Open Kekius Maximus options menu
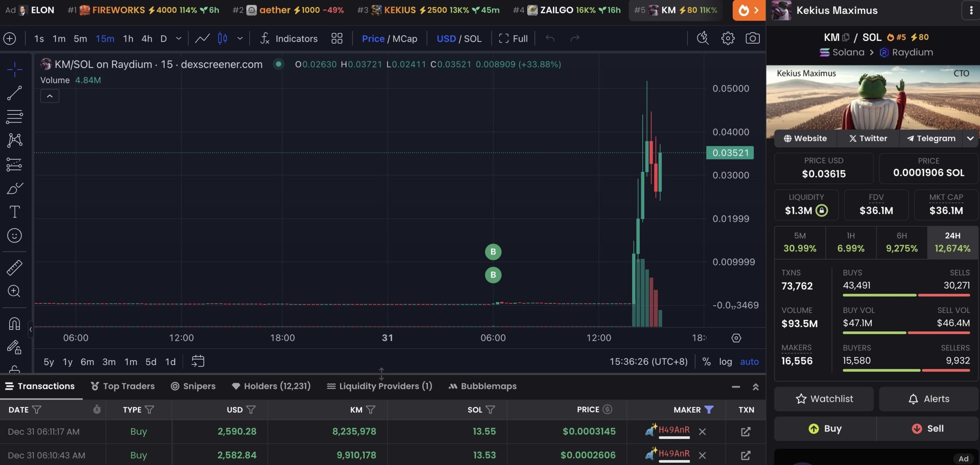This screenshot has width=980, height=465. (x=971, y=10)
